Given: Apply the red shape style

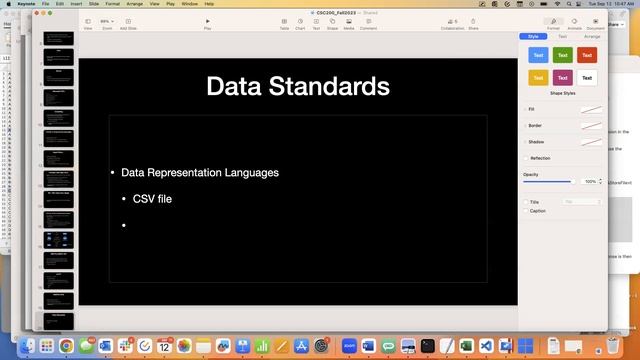Looking at the screenshot, I should click(x=587, y=55).
